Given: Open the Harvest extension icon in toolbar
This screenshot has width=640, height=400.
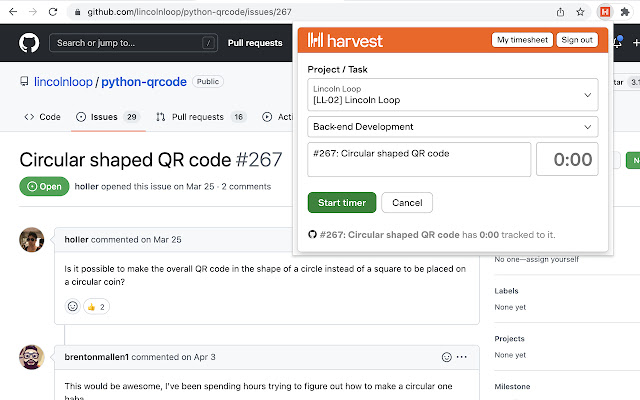Looking at the screenshot, I should (x=605, y=12).
